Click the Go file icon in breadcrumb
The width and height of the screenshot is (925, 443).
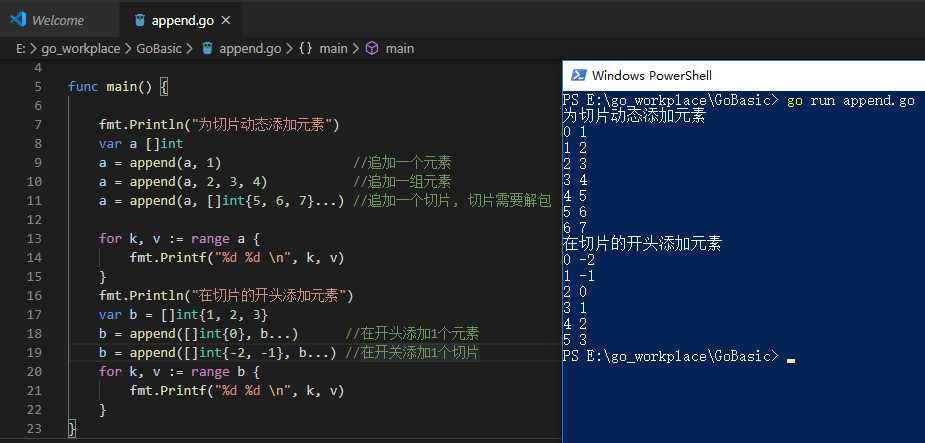coord(207,48)
